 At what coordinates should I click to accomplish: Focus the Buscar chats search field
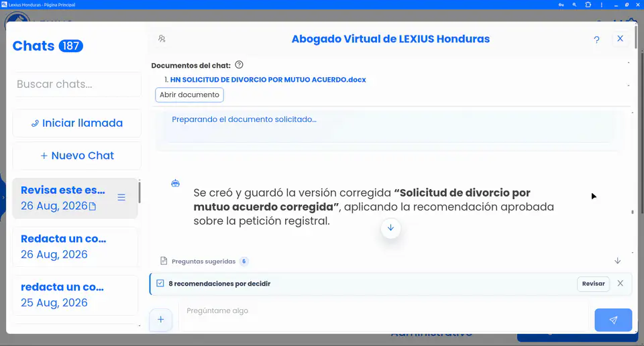coord(76,84)
